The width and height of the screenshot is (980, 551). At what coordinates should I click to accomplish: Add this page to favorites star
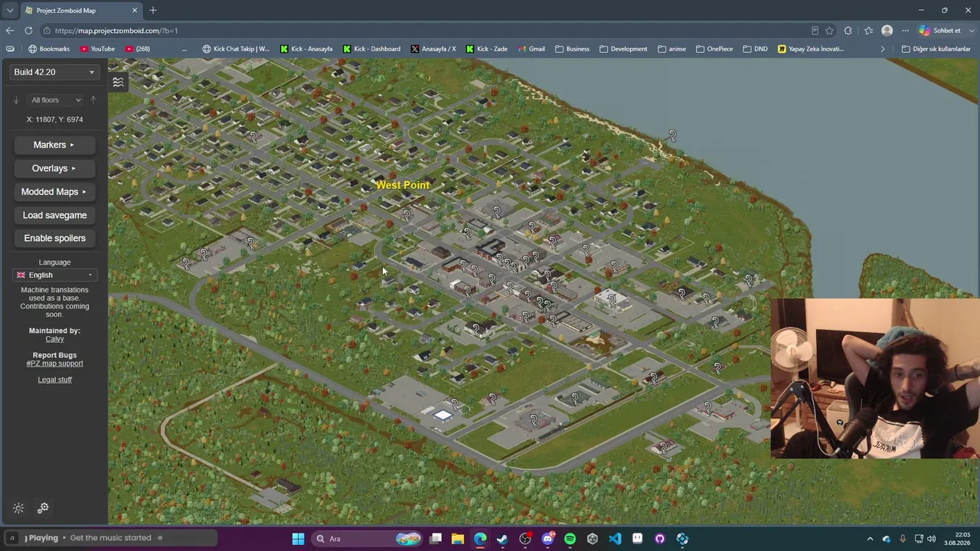(x=829, y=31)
